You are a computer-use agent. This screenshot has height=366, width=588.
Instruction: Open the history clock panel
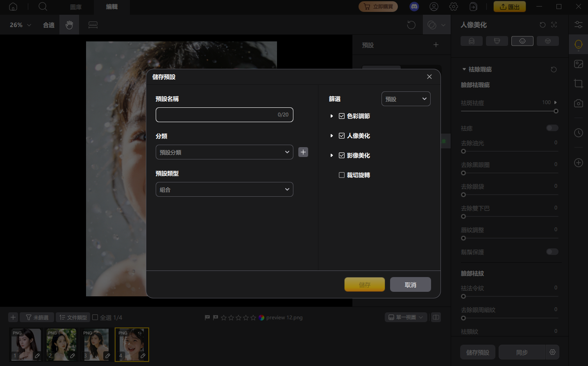(x=578, y=133)
